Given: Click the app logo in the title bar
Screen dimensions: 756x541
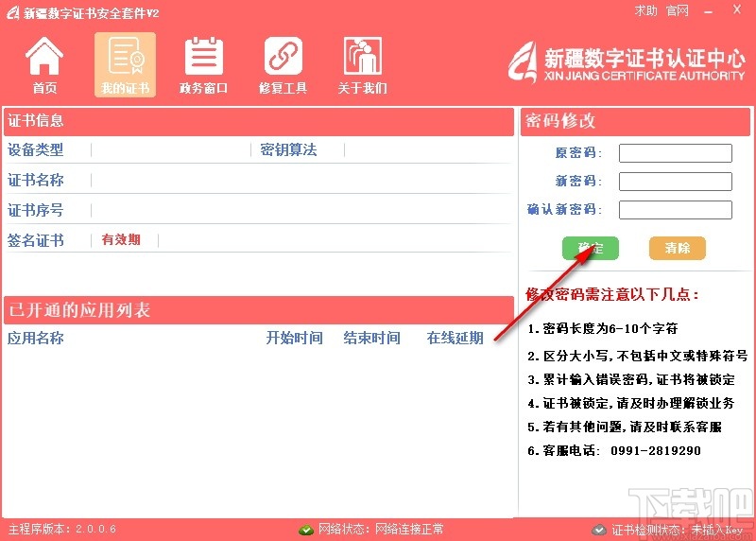Looking at the screenshot, I should coord(13,12).
